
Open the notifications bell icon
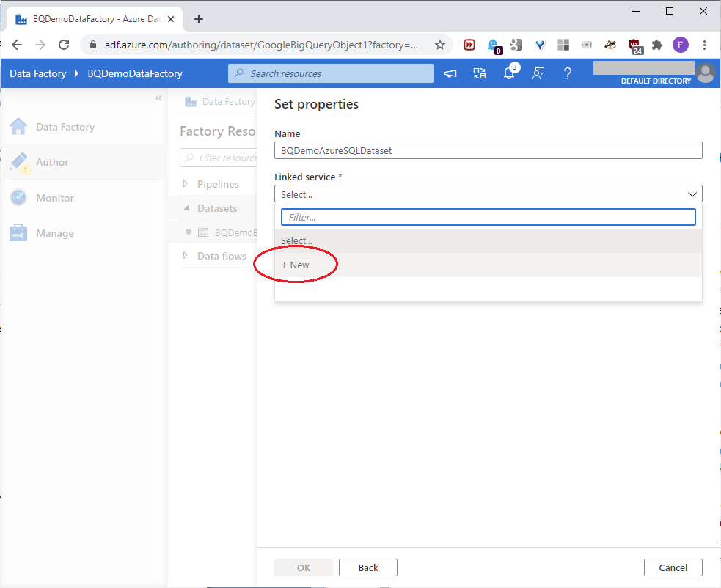click(509, 73)
